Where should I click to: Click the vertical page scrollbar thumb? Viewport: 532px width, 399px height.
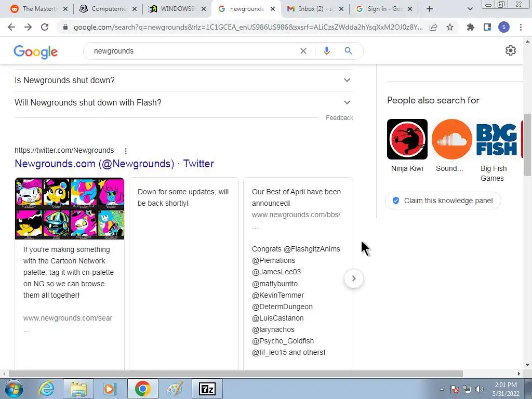pos(527,145)
